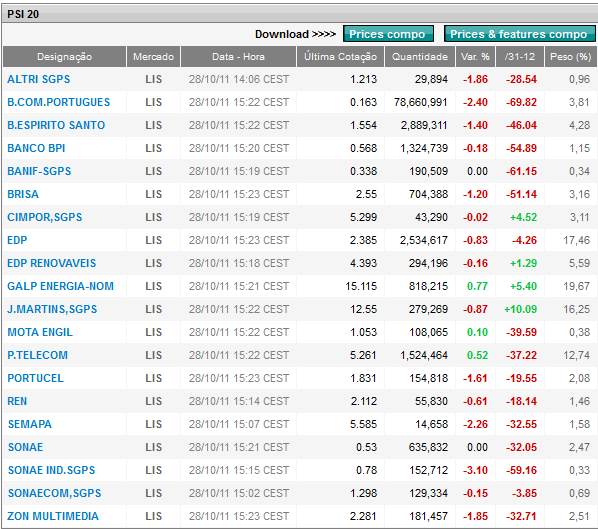The image size is (598, 529).
Task: Click the SONAE stock link
Action: (25, 447)
